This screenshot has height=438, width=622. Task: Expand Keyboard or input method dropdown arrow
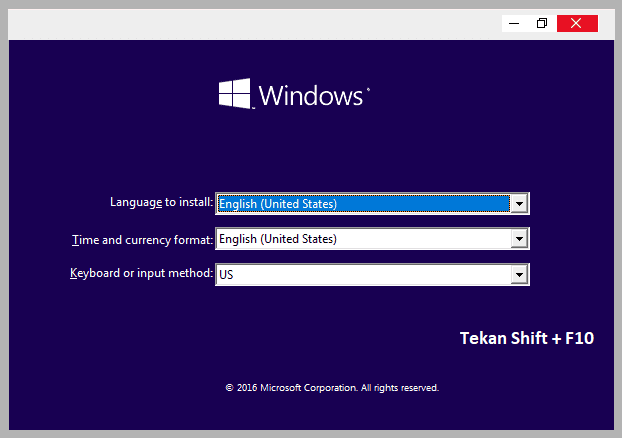click(519, 275)
